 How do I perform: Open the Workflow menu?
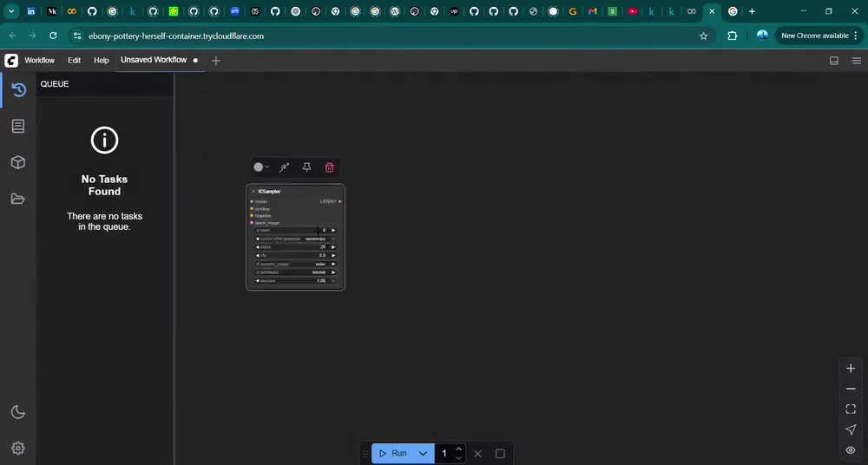pos(39,61)
